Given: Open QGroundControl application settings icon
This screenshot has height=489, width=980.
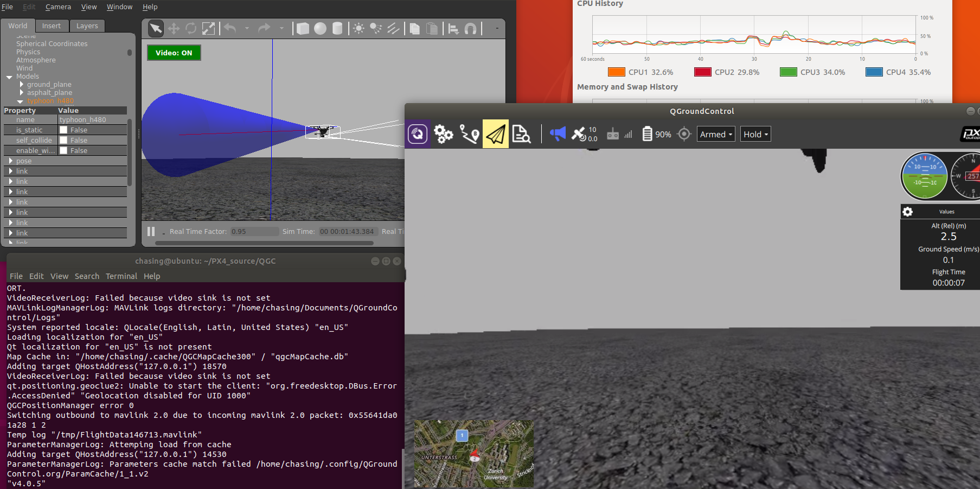Looking at the screenshot, I should click(x=418, y=134).
